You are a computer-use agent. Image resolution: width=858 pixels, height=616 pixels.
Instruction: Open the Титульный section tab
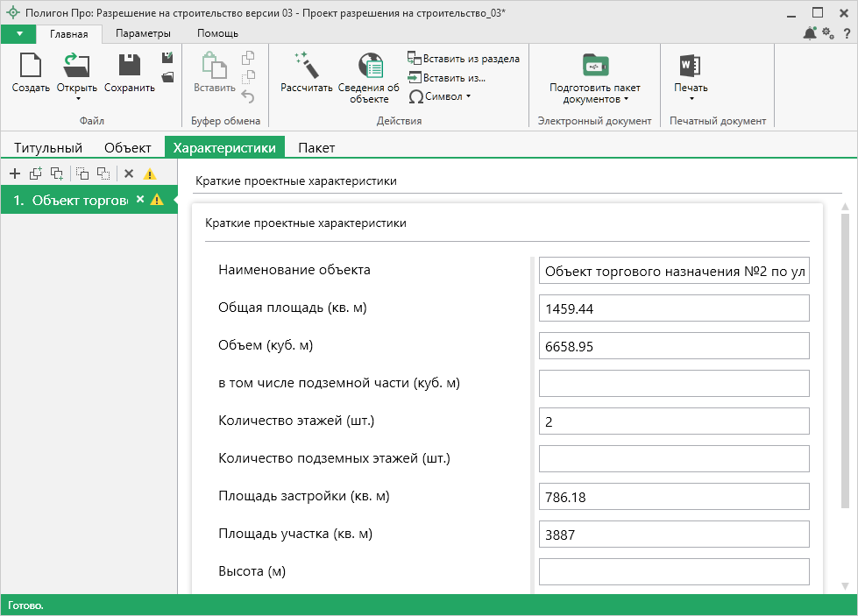pos(48,147)
